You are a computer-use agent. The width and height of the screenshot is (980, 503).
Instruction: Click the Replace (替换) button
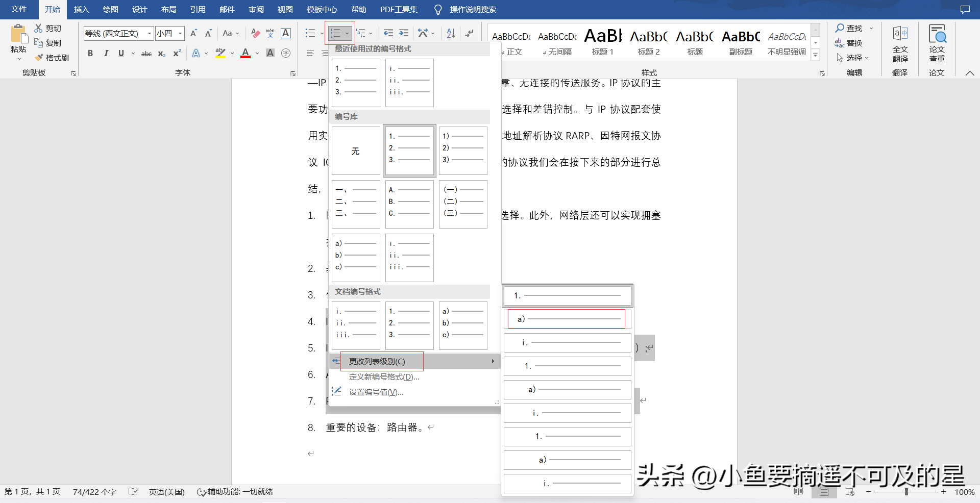pyautogui.click(x=849, y=43)
